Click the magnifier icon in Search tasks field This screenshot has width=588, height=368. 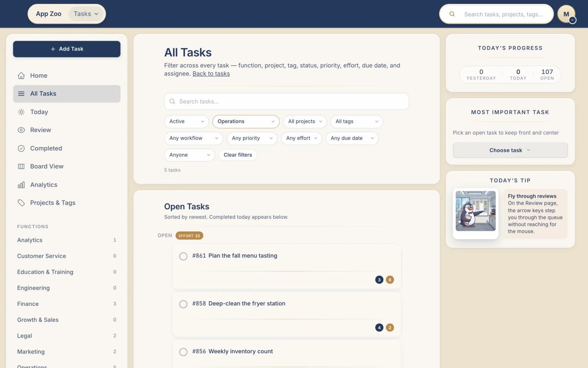click(x=172, y=101)
